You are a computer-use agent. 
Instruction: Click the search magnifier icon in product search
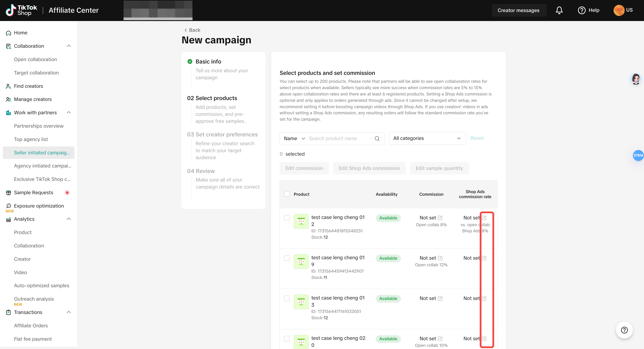pos(377,138)
